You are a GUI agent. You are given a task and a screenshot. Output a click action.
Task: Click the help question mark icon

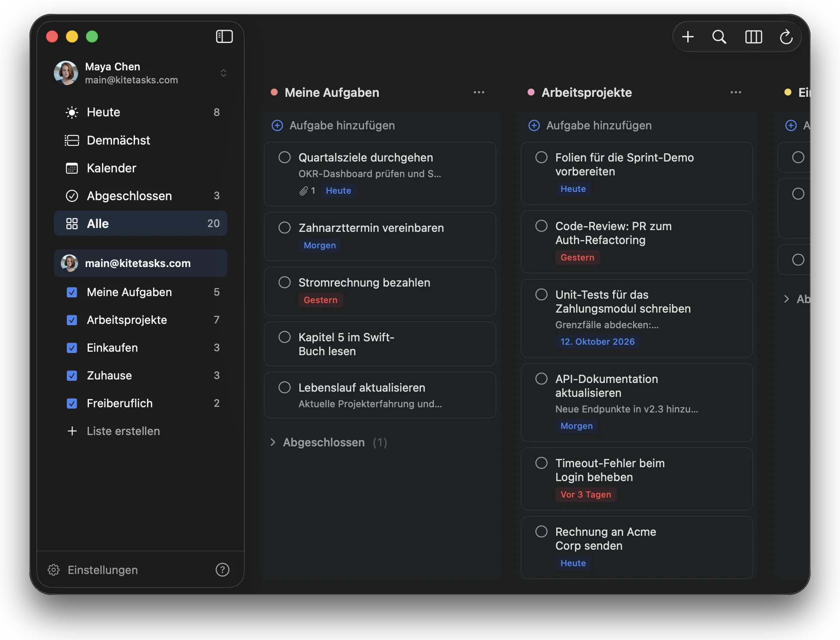coord(223,570)
